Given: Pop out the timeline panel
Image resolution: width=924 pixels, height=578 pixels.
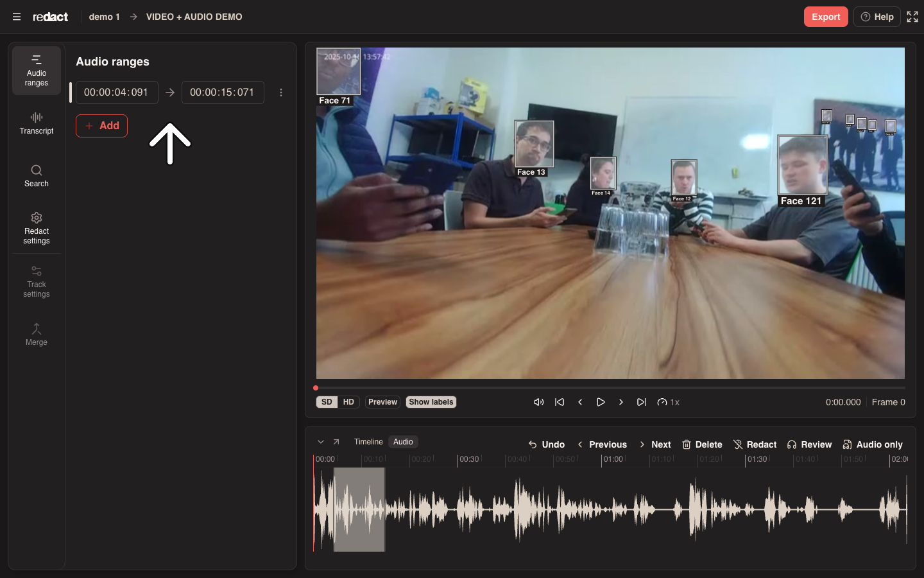Looking at the screenshot, I should coord(336,442).
